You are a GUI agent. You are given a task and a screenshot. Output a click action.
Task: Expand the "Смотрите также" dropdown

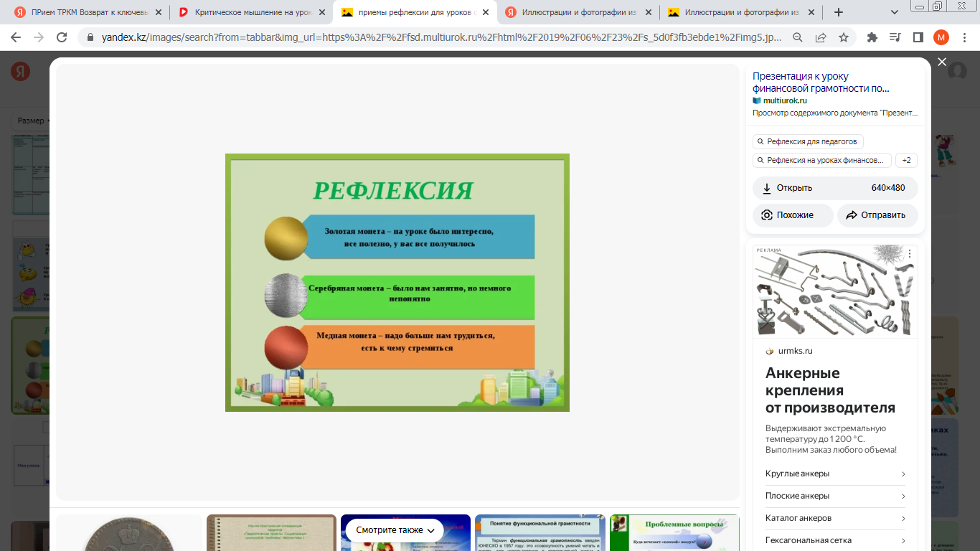point(395,530)
